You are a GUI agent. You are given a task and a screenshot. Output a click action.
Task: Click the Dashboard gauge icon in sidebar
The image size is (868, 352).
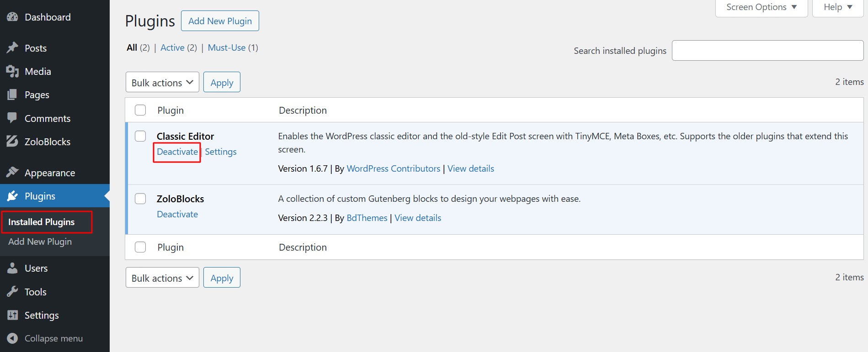12,17
